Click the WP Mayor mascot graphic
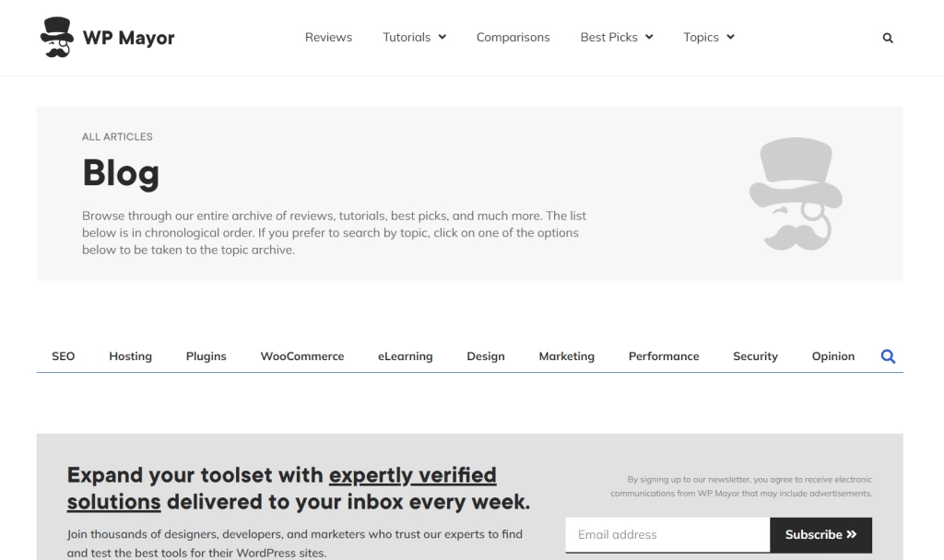This screenshot has width=944, height=560. (795, 193)
